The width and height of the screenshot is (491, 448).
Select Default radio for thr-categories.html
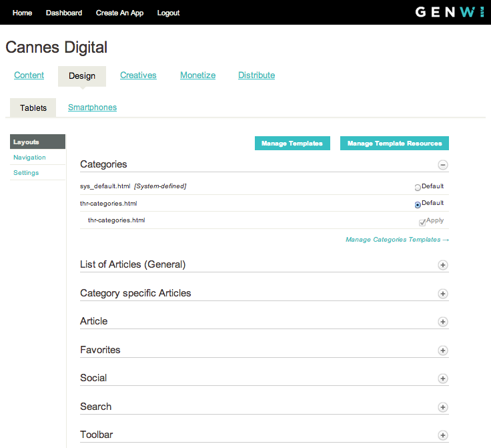pyautogui.click(x=418, y=205)
